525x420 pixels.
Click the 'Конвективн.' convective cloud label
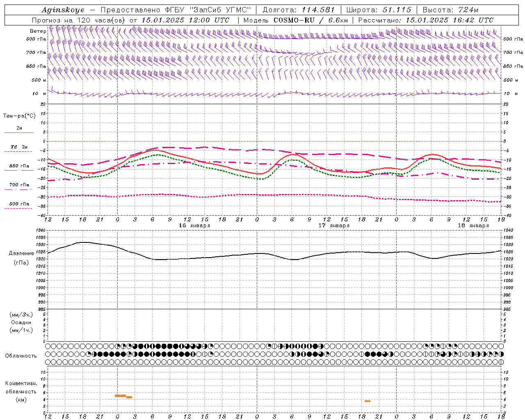pyautogui.click(x=21, y=383)
